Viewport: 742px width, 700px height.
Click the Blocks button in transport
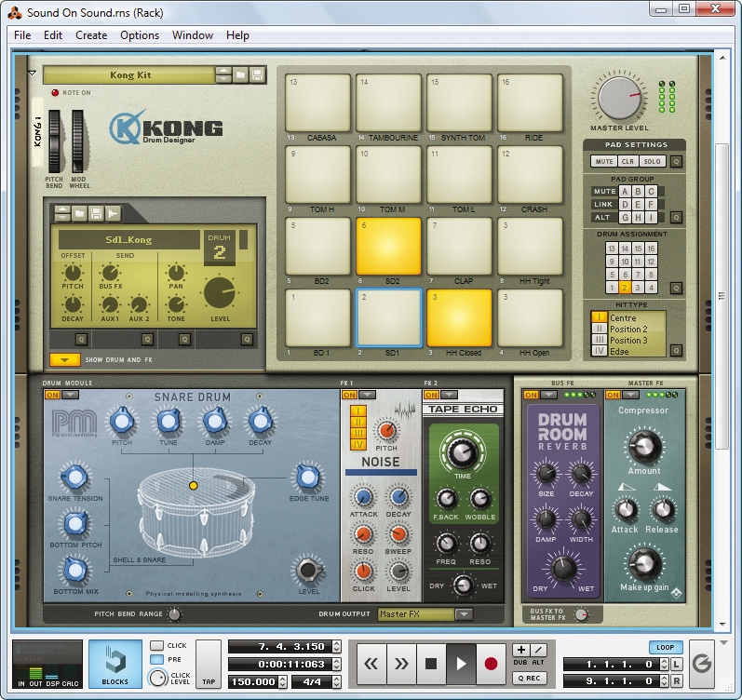(115, 664)
